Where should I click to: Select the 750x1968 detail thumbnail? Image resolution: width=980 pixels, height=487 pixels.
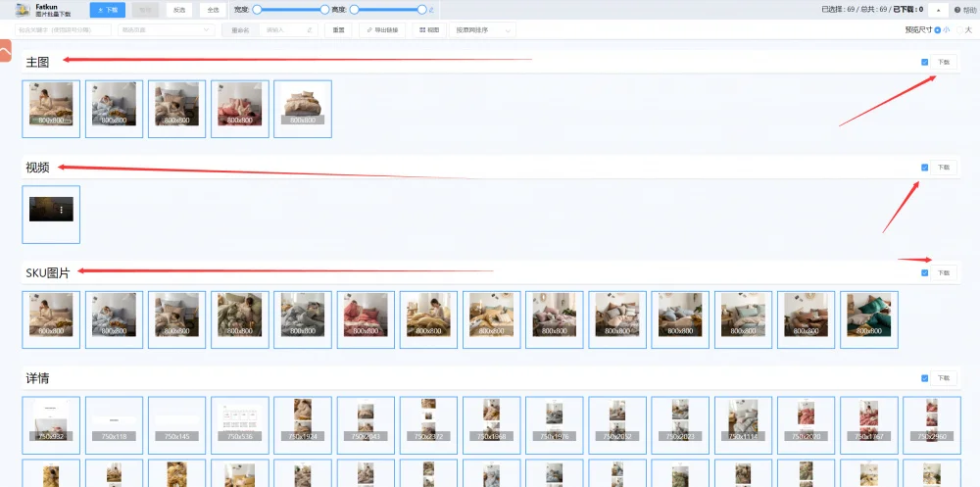coord(491,425)
